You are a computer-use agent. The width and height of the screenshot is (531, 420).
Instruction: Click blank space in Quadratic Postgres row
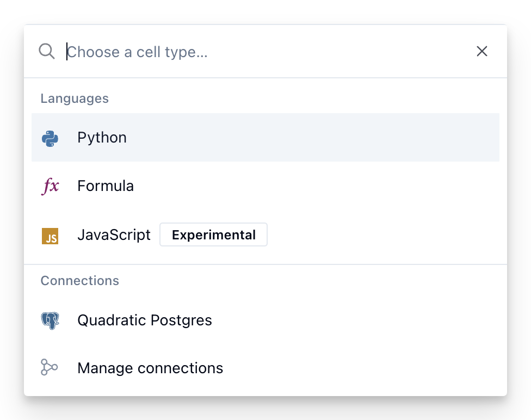(x=354, y=320)
